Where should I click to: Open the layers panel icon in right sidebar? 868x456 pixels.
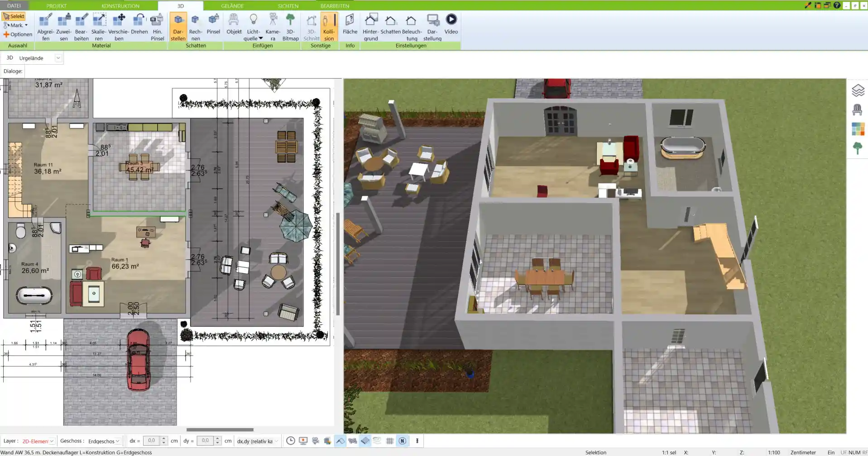pos(858,90)
